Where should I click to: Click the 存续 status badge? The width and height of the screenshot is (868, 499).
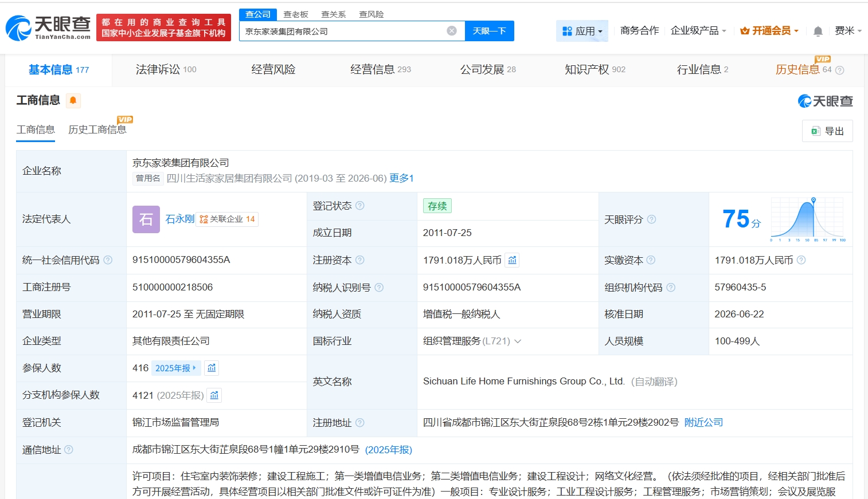click(x=437, y=206)
